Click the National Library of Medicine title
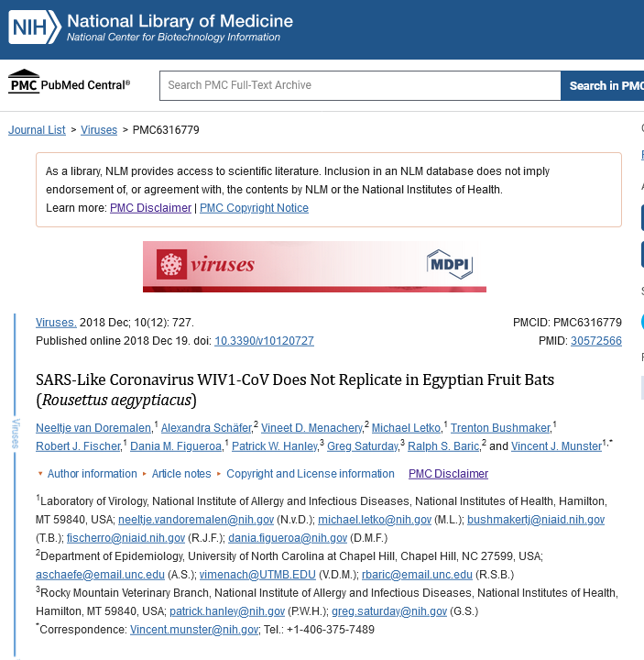Screen dimensions: 644x660 (x=180, y=21)
